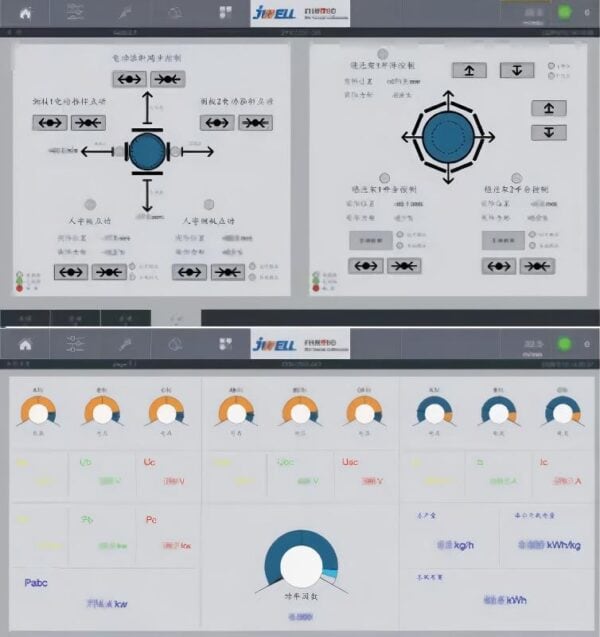Select lower radio beside right panel's lower-right gray button
Screen dimensions: 600x637
[532, 245]
